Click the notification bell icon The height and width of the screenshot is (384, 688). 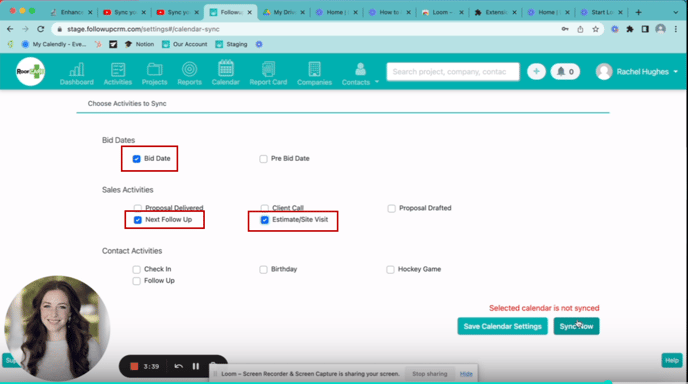click(561, 72)
